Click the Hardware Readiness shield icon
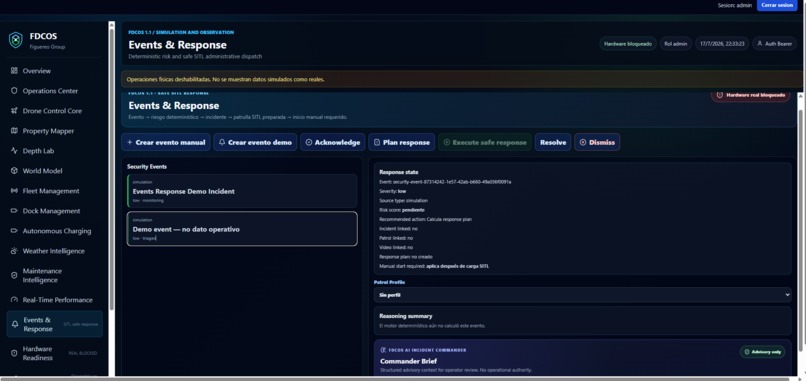Screen dimensions: 806x381 (x=14, y=353)
